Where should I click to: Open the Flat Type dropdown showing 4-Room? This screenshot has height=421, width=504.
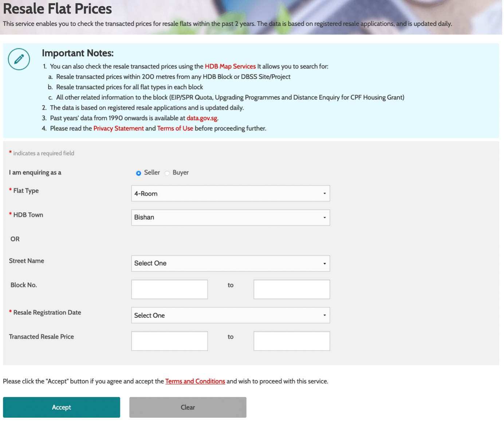231,194
